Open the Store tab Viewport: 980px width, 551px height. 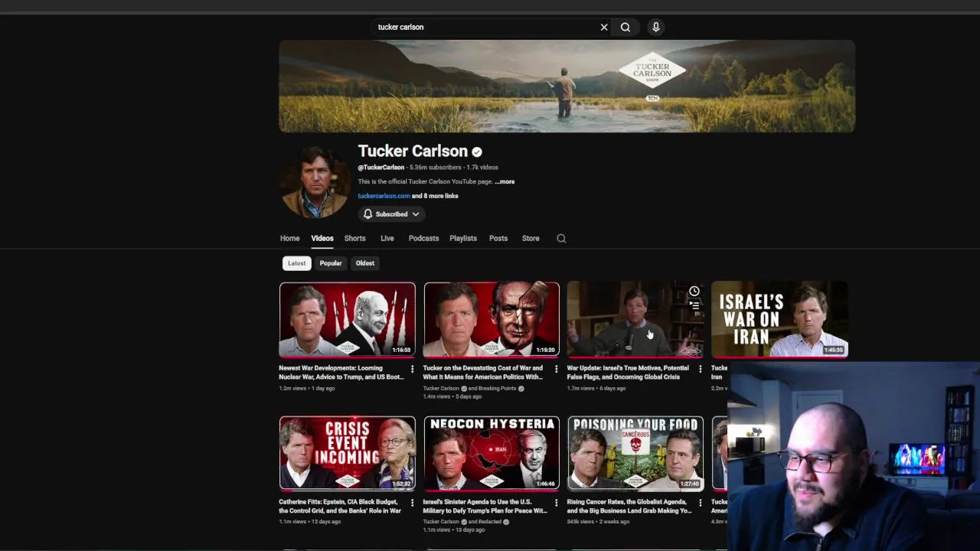click(531, 238)
